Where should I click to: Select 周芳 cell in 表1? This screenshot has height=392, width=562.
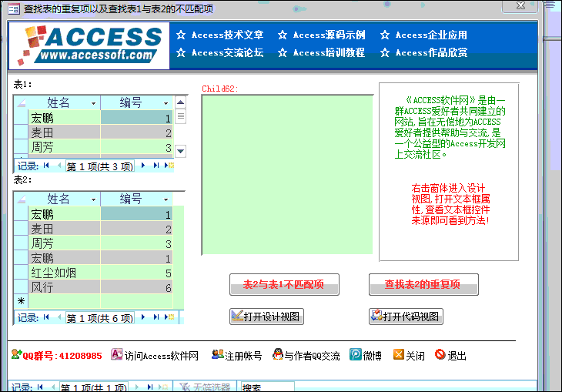point(64,147)
